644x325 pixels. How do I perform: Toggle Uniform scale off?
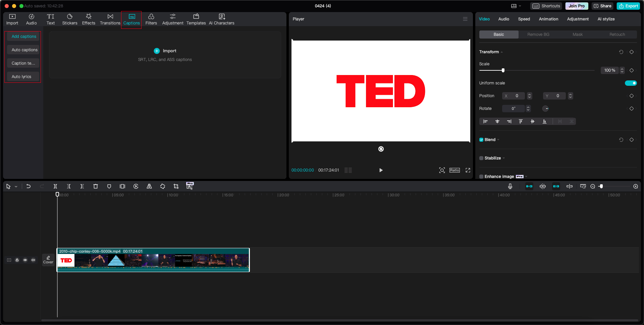click(631, 83)
